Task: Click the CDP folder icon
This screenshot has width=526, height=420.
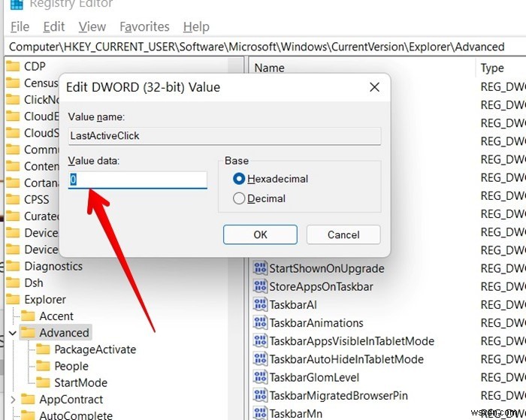Action: click(x=13, y=66)
